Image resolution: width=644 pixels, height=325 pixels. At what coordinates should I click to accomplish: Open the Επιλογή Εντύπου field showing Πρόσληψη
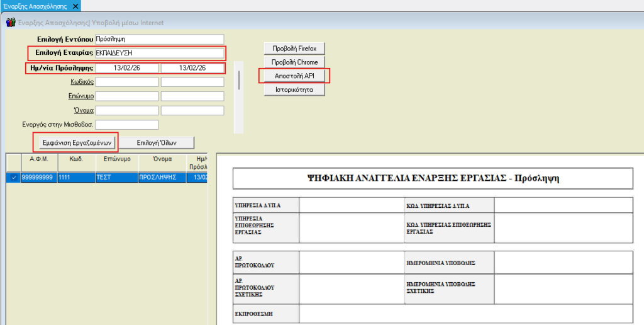159,39
